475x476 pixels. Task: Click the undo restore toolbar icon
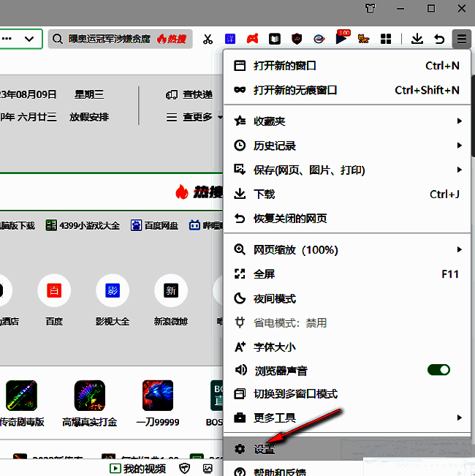[x=439, y=39]
